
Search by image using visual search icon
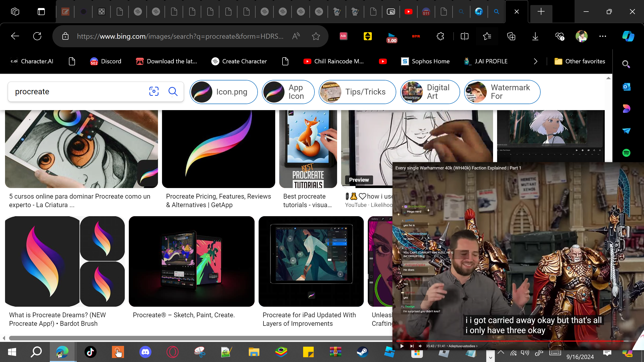tap(154, 92)
